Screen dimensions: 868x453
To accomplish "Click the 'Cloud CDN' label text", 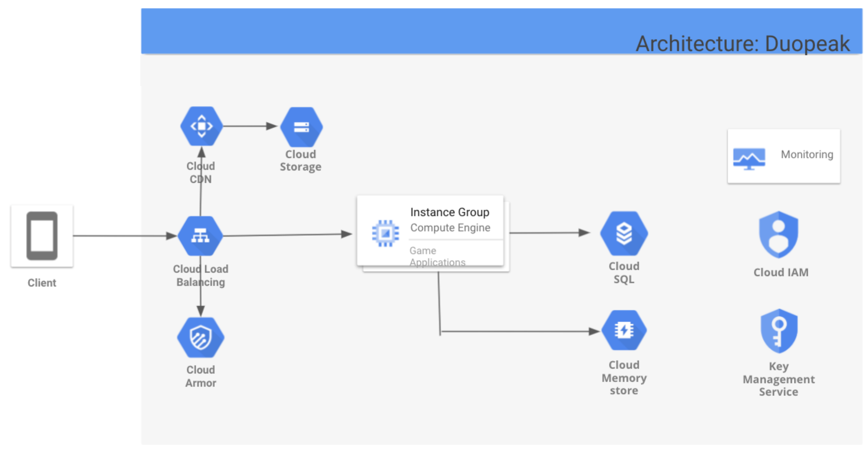I will pyautogui.click(x=201, y=173).
